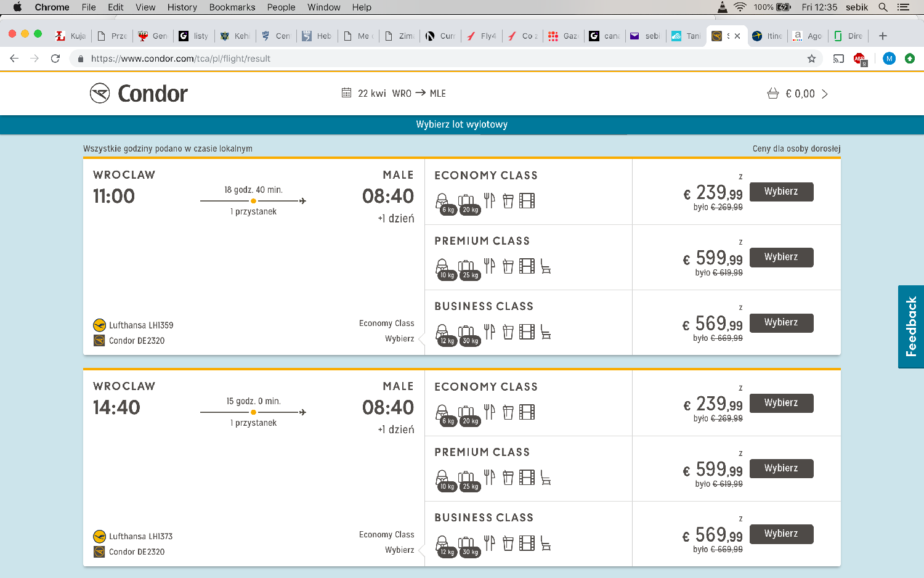This screenshot has width=924, height=578.
Task: Click 1 przystanek under 15 godz. 0 min.
Action: tap(254, 423)
